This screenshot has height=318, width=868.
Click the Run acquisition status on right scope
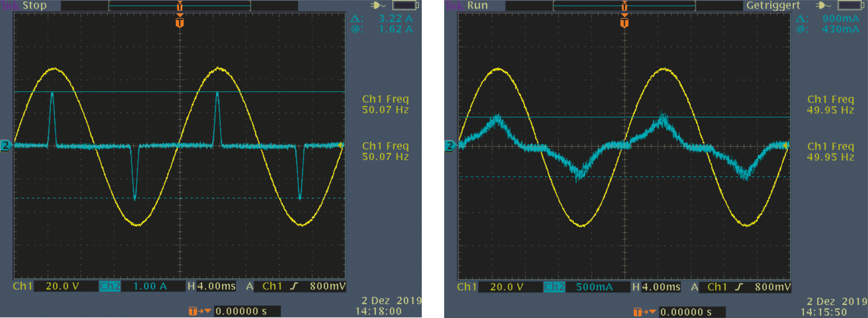(477, 5)
